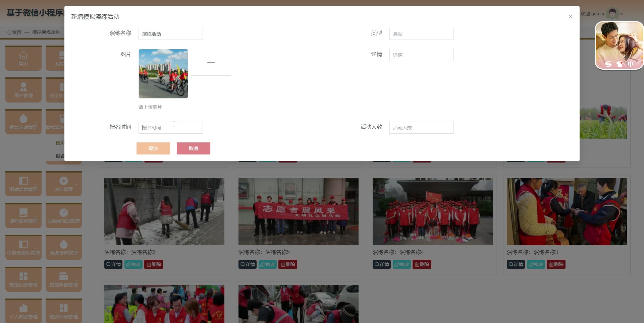Click 删除 for 演练名称5
644x323 pixels.
click(288, 264)
